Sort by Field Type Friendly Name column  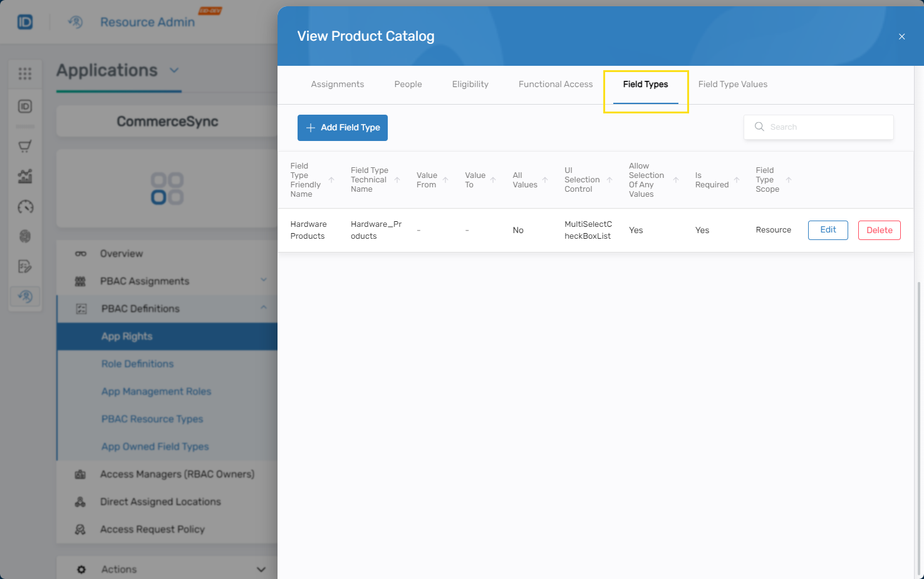pos(331,180)
